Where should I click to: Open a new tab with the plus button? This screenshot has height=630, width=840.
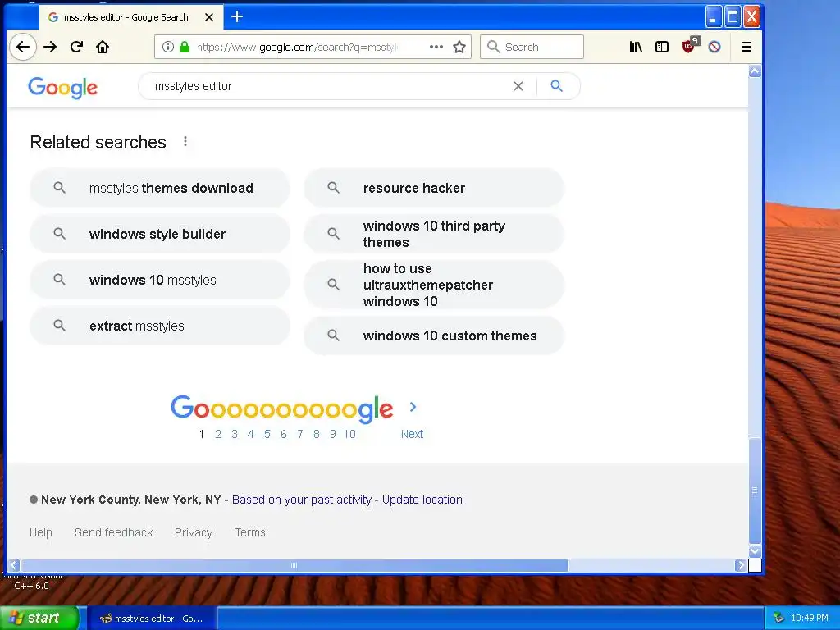237,17
